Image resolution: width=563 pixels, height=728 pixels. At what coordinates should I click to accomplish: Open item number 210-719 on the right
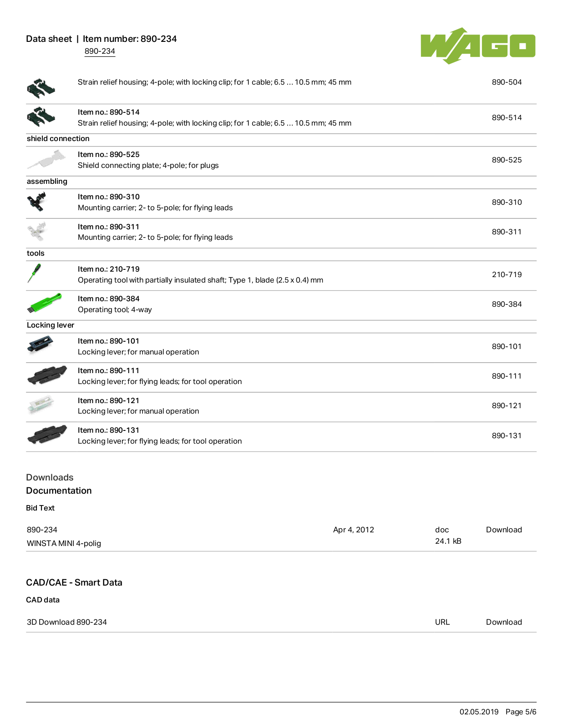click(x=507, y=274)
